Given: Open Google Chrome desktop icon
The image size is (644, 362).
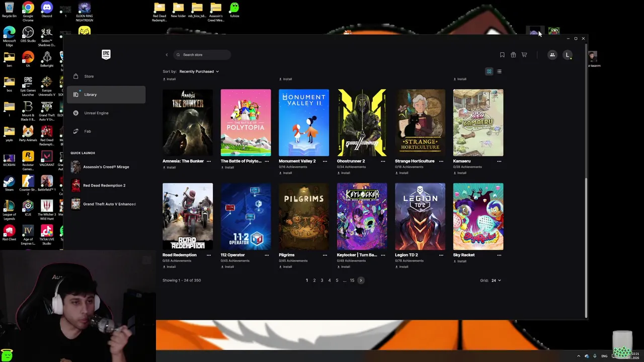Looking at the screenshot, I should 28,10.
